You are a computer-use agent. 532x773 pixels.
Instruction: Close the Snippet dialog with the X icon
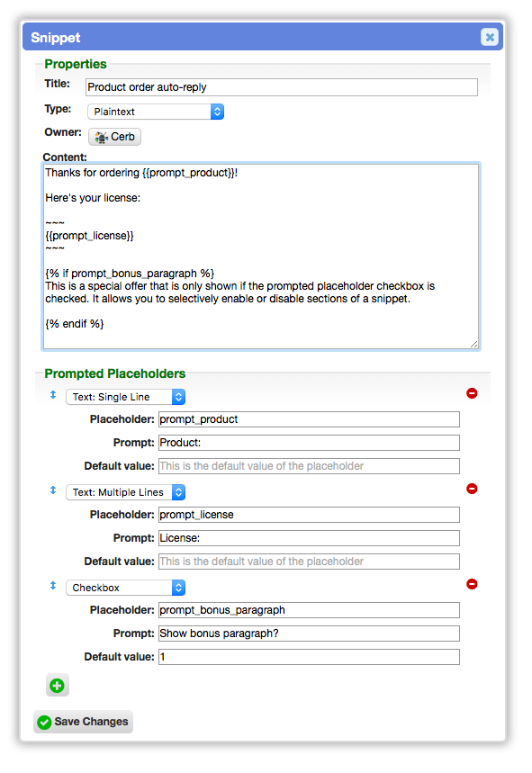click(x=489, y=37)
